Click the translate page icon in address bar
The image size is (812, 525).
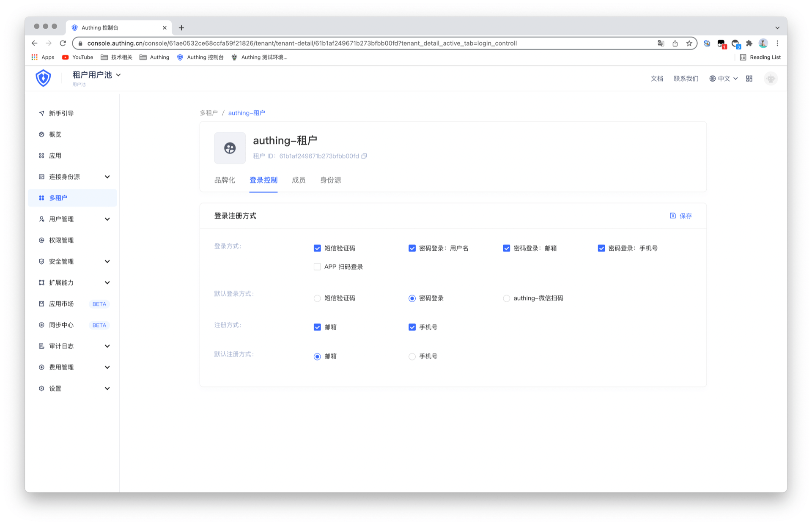click(x=661, y=43)
